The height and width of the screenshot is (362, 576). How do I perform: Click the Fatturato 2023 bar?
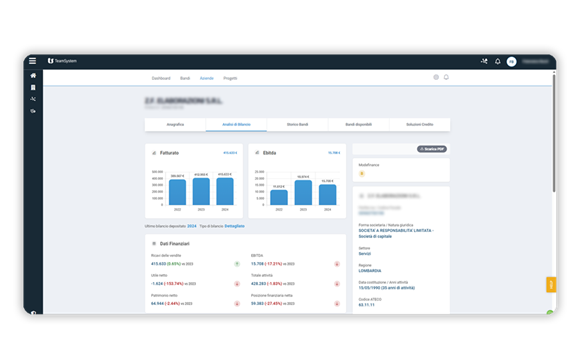point(201,191)
